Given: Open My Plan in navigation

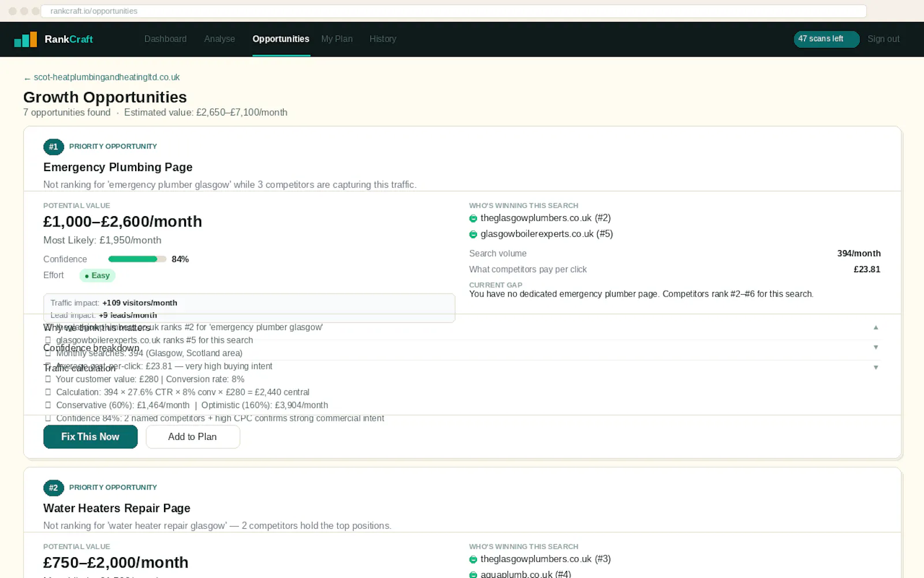Looking at the screenshot, I should click(x=337, y=39).
